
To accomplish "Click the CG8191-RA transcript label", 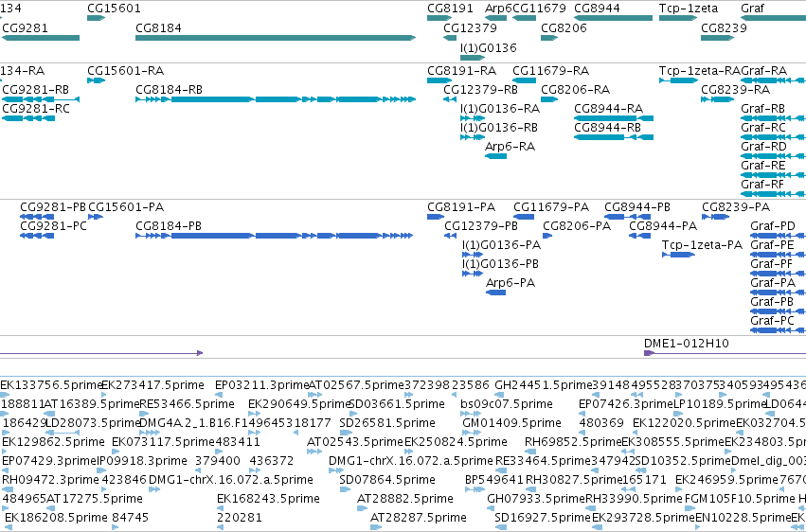I will click(x=461, y=71).
